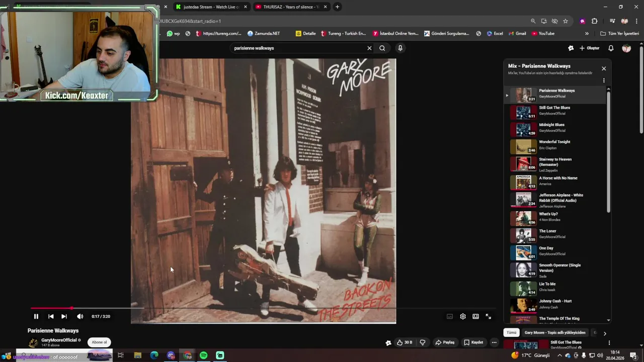Open Chrome three-dot menu
This screenshot has width=644, height=362.
[637, 21]
